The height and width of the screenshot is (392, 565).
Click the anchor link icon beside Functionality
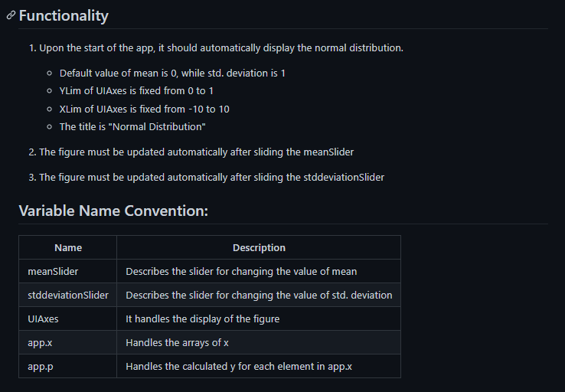[x=11, y=15]
